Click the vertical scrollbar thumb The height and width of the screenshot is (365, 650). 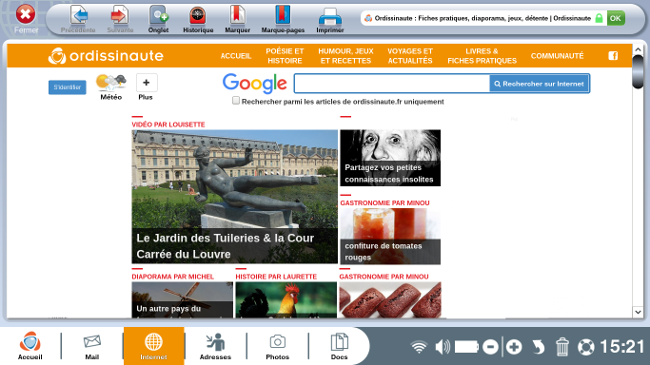click(638, 71)
